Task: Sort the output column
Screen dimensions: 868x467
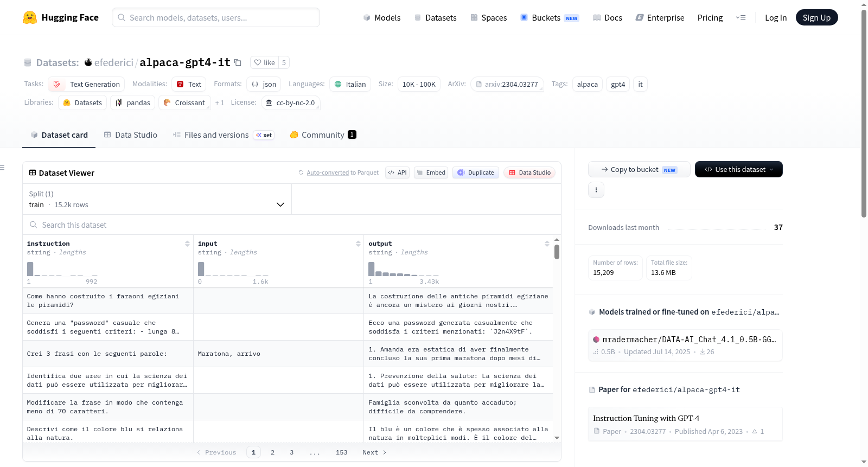Action: coord(547,244)
